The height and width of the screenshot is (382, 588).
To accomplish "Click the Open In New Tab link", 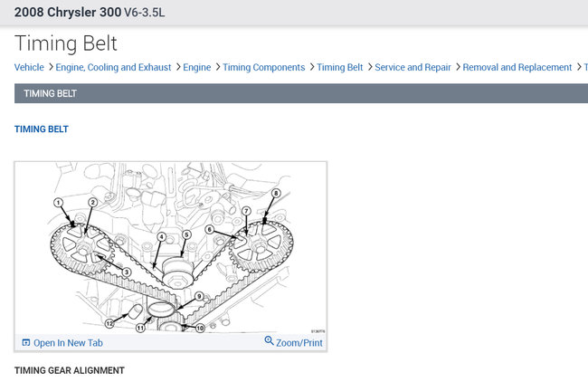I will [x=68, y=343].
